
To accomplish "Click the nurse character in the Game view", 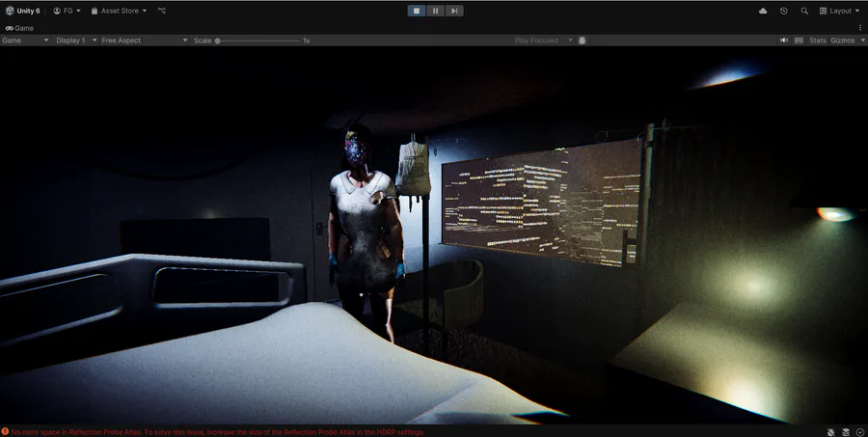I will click(x=366, y=227).
